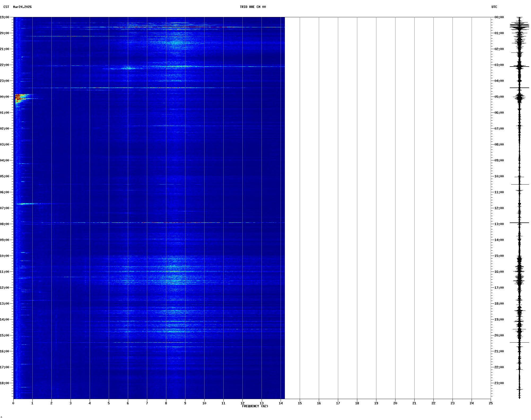Click the FREQUENCY (HZ) axis label
This screenshot has height=420, width=531.
tap(255, 406)
